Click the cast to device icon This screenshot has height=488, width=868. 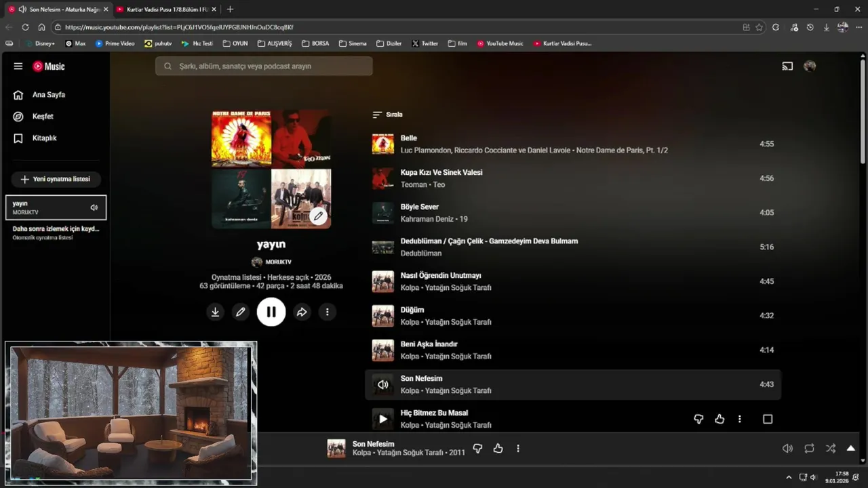pos(787,66)
